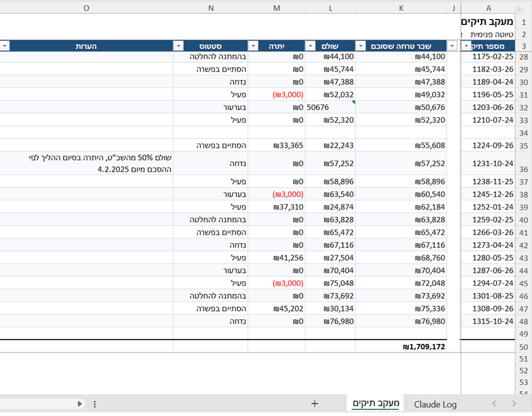Click the notes cell mentioning 4.2.2025
This screenshot has width=532, height=416.
86,164
